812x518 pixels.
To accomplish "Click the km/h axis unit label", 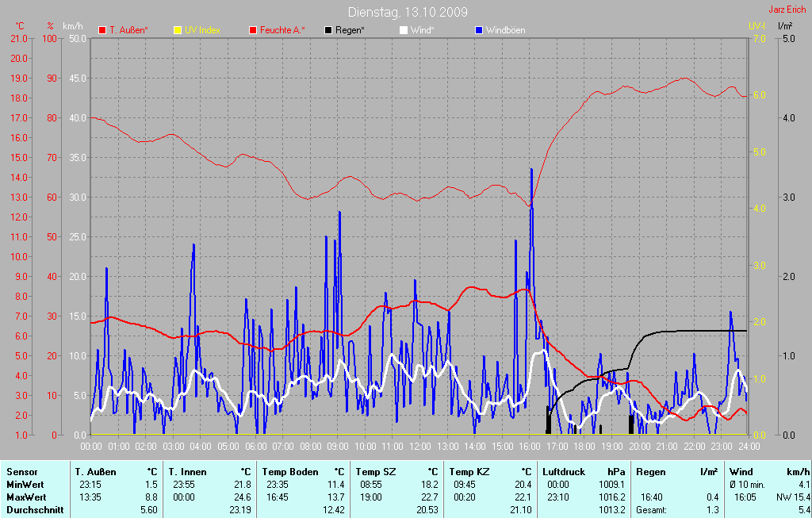I will tap(73, 26).
